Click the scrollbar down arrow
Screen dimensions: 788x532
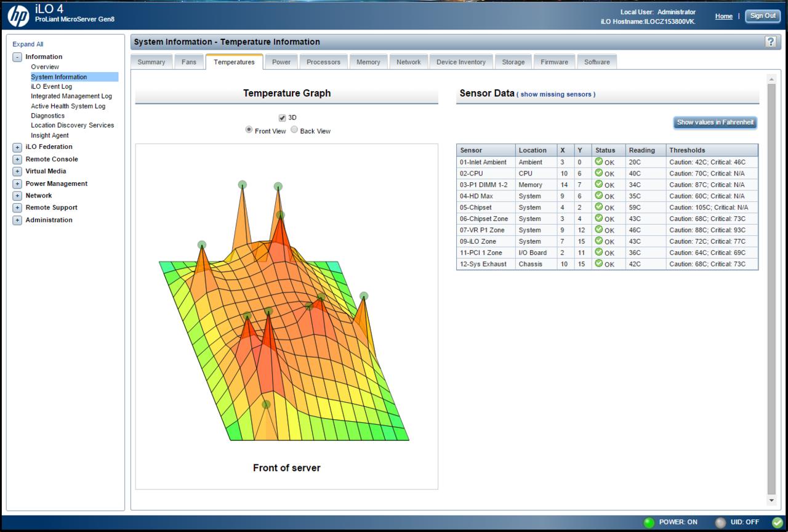772,500
